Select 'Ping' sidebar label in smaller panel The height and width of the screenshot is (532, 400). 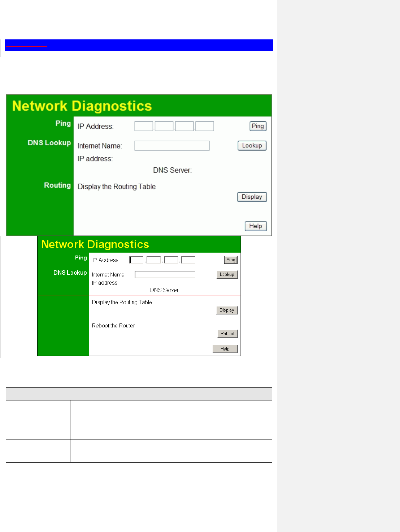[81, 258]
